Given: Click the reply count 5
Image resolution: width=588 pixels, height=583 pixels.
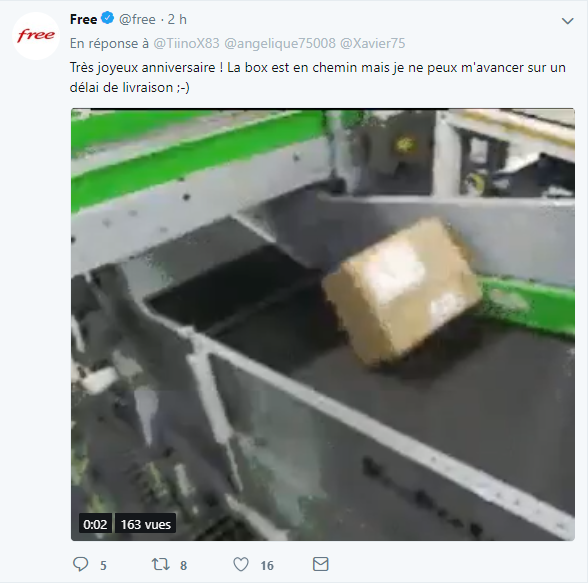Looking at the screenshot, I should pos(104,565).
